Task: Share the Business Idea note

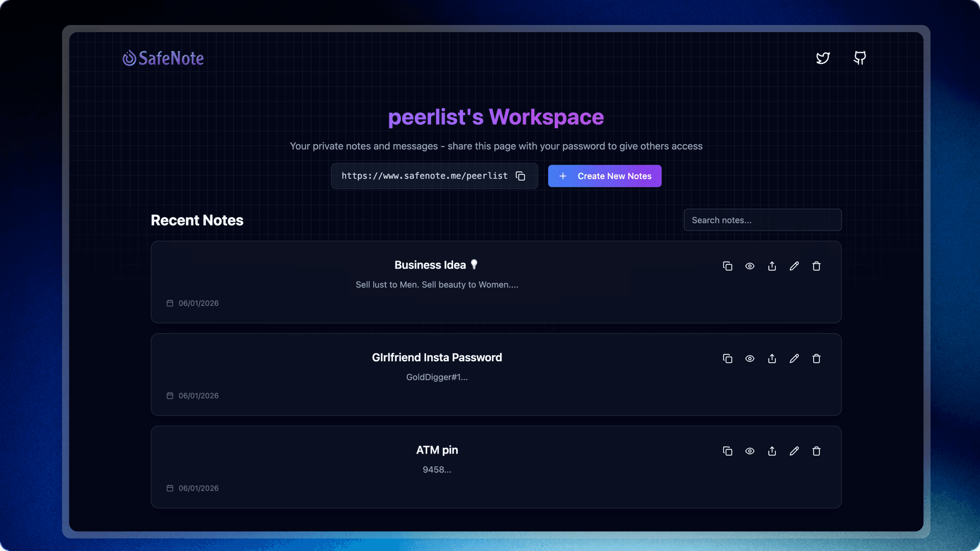Action: pos(772,266)
